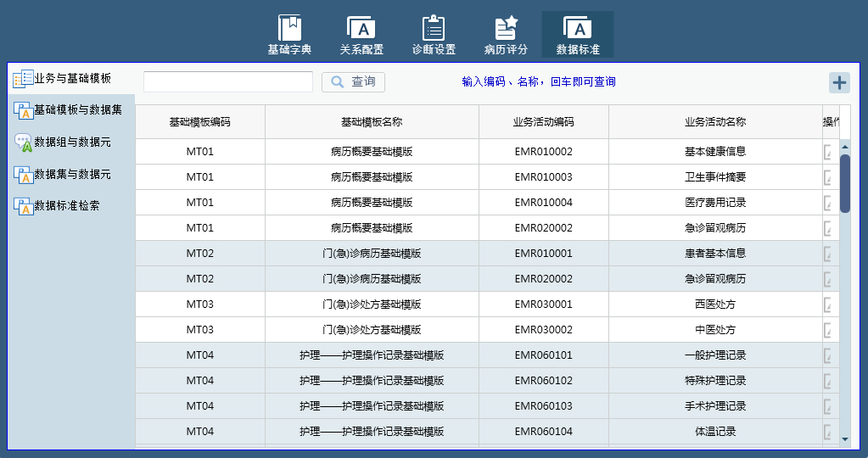
Task: Click edit icon for EMR020002 MT02 row
Action: tap(828, 279)
